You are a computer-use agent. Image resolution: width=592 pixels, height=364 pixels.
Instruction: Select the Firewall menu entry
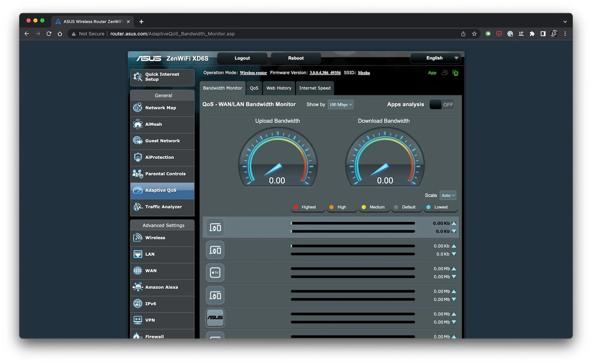click(x=162, y=334)
